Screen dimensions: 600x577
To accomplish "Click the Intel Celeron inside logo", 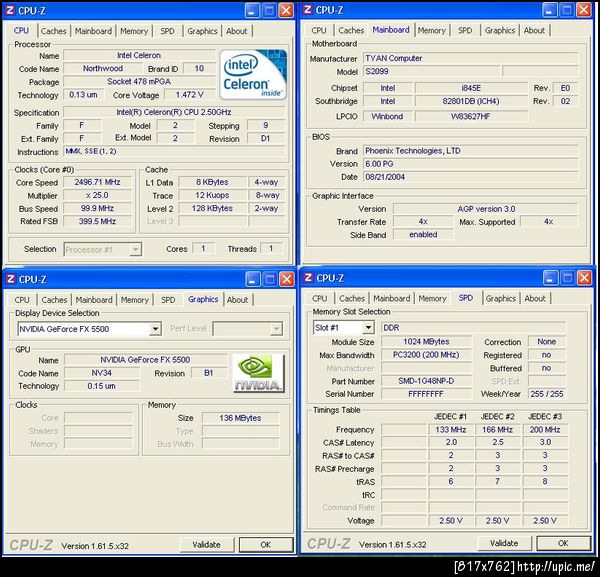I will point(253,74).
